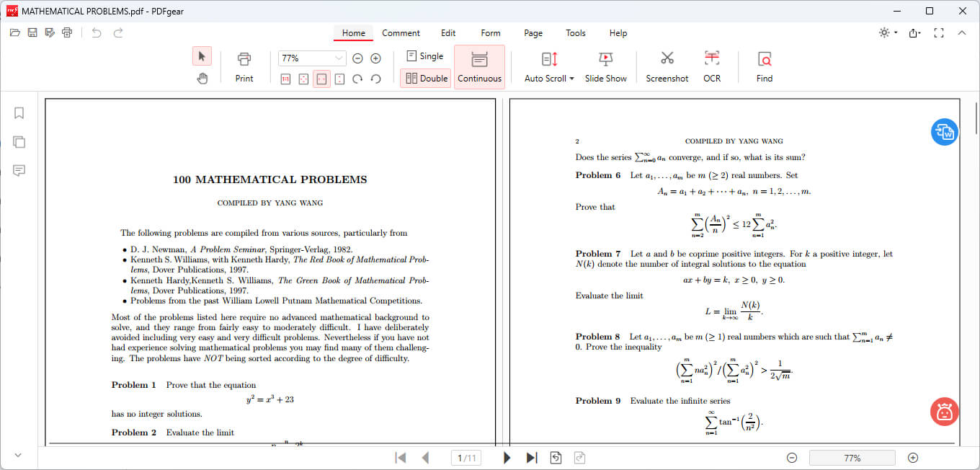The image size is (980, 470).
Task: Show the bookmarks panel
Action: [19, 112]
